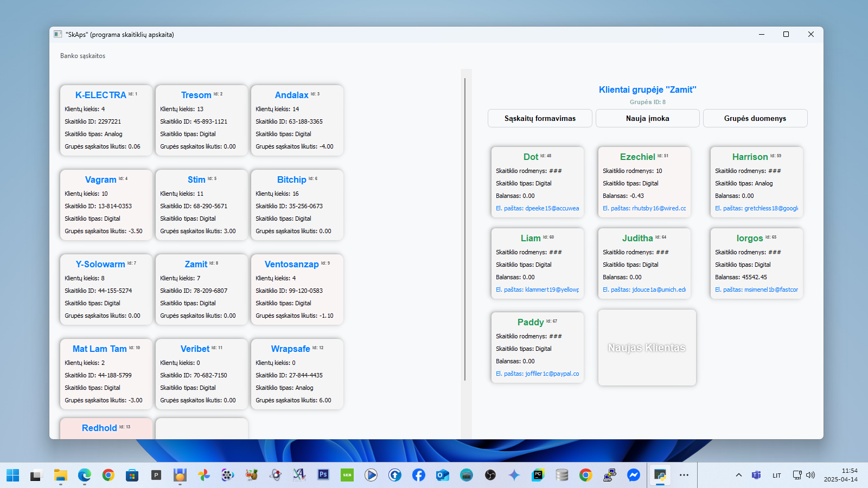Open the Redhold group card
Image resolution: width=868 pixels, height=488 pixels.
pyautogui.click(x=106, y=428)
